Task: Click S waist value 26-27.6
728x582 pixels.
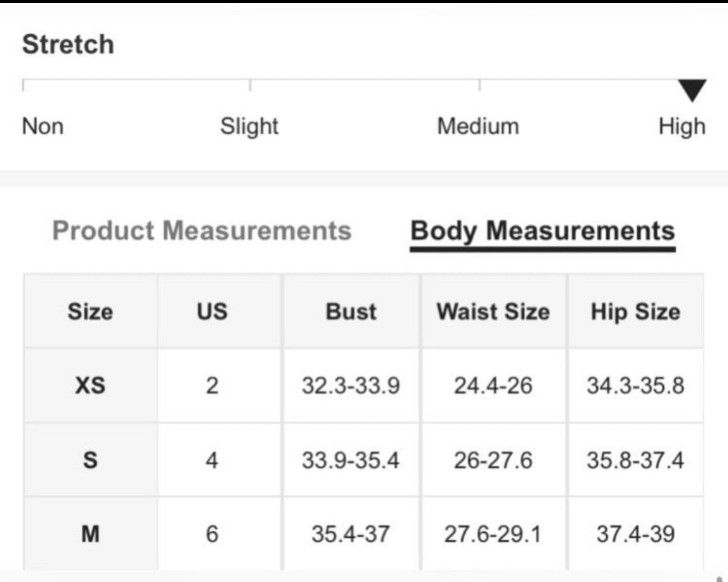Action: point(493,460)
